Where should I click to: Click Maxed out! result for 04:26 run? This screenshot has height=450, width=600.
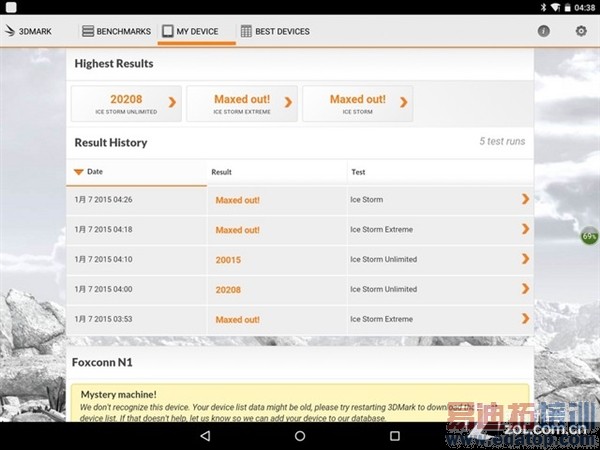pos(238,200)
